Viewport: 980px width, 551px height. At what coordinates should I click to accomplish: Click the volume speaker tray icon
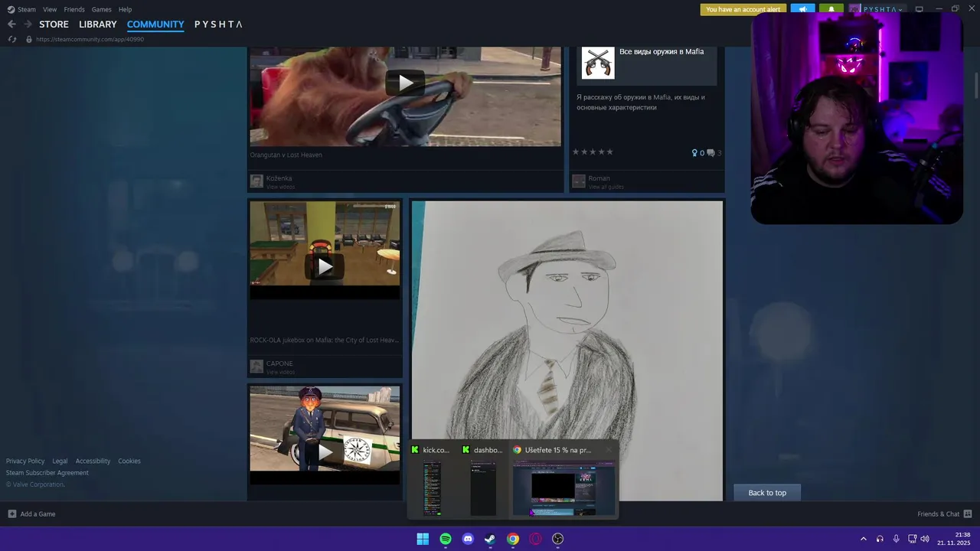[925, 539]
